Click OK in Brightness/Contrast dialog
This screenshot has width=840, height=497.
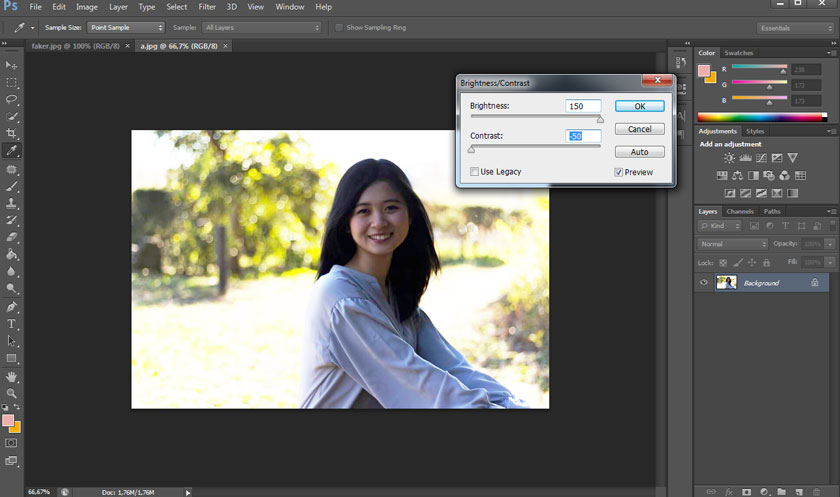639,106
